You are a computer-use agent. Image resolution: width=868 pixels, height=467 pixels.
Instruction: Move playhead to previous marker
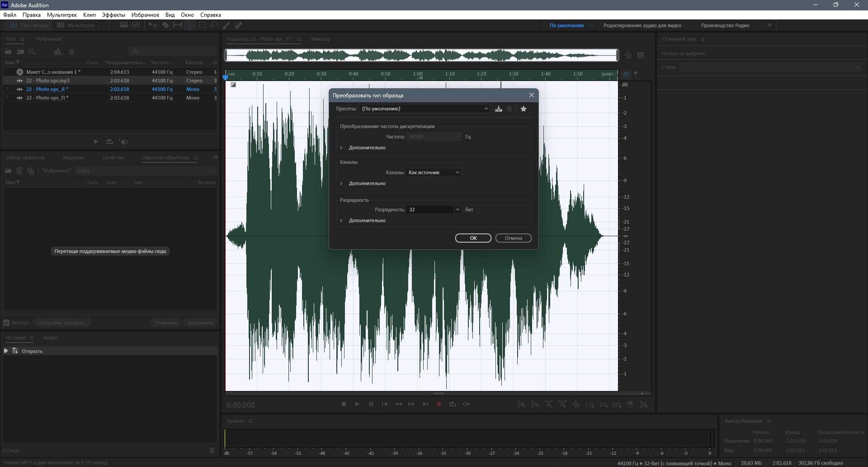pyautogui.click(x=384, y=404)
